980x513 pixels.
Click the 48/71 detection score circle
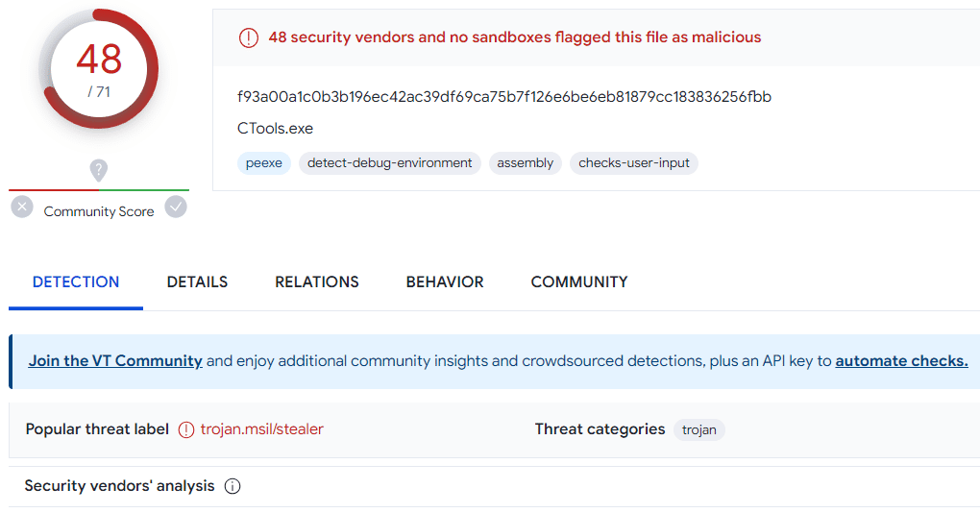tap(99, 69)
